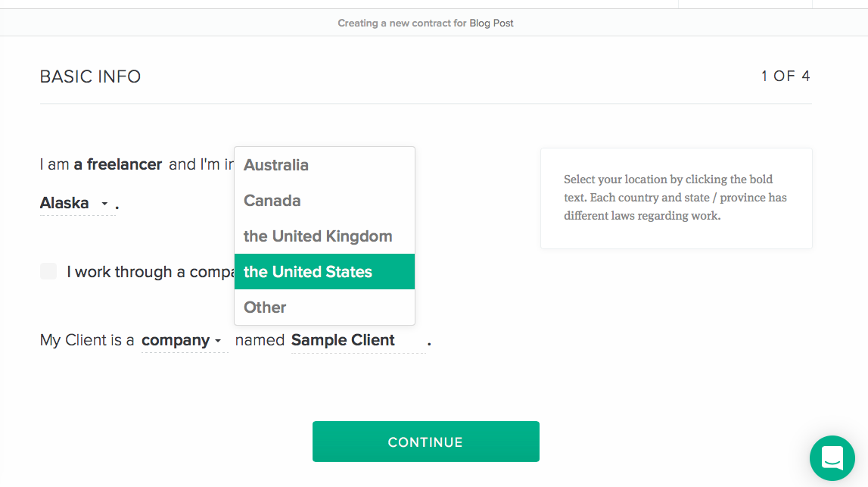Choose the United Kingdom option
Image resolution: width=868 pixels, height=487 pixels.
(317, 236)
